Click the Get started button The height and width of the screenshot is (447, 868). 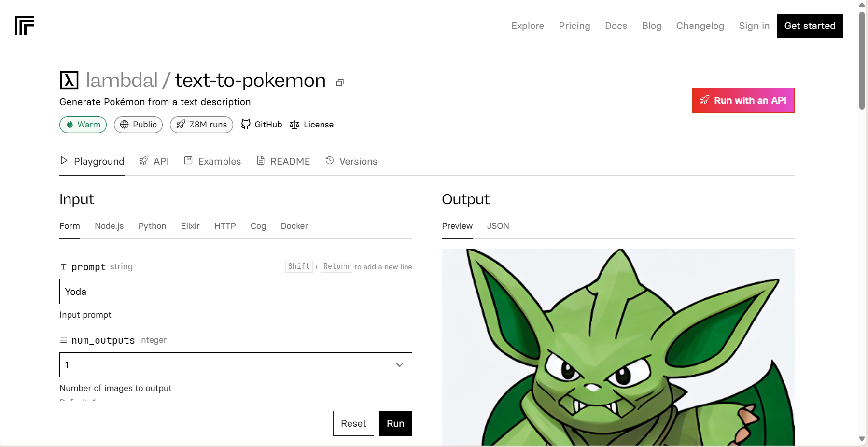pos(810,26)
